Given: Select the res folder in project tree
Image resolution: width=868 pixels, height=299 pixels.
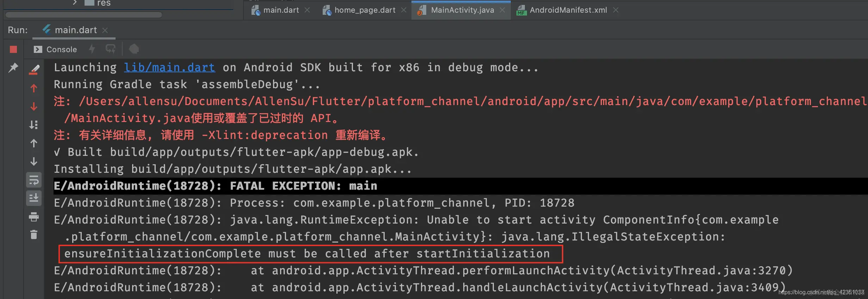Looking at the screenshot, I should click(x=98, y=3).
